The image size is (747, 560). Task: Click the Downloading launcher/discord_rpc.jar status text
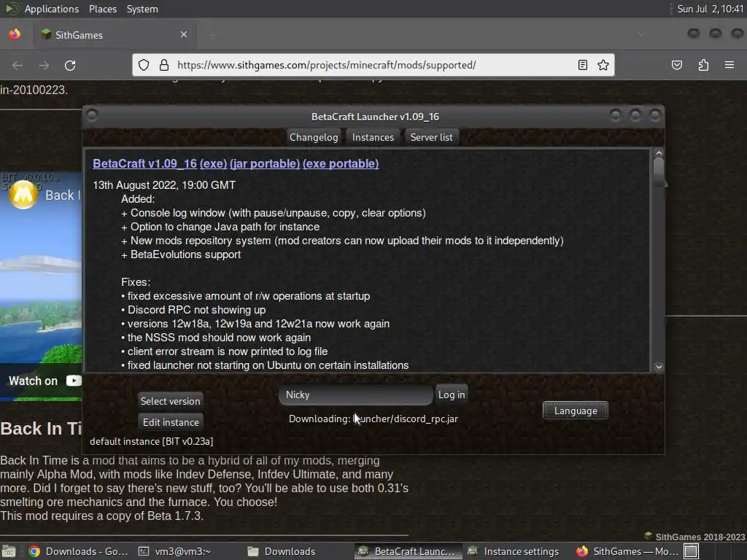pos(373,419)
